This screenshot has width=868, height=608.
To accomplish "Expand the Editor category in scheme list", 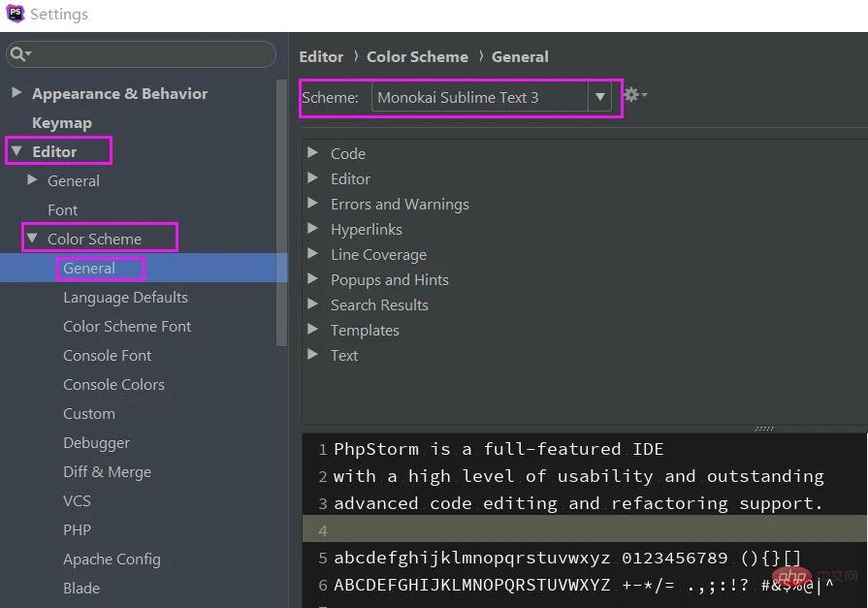I will point(312,177).
